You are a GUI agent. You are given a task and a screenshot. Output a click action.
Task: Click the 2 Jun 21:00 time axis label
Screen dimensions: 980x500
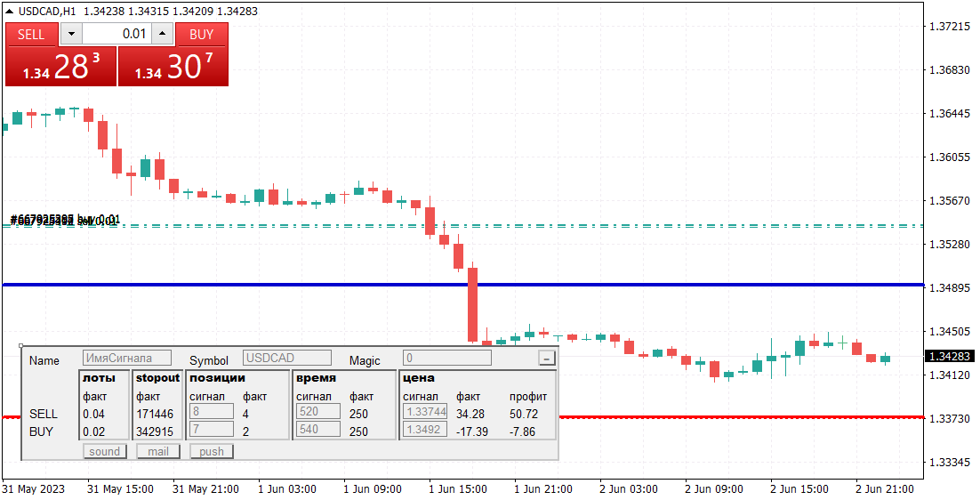tap(884, 488)
